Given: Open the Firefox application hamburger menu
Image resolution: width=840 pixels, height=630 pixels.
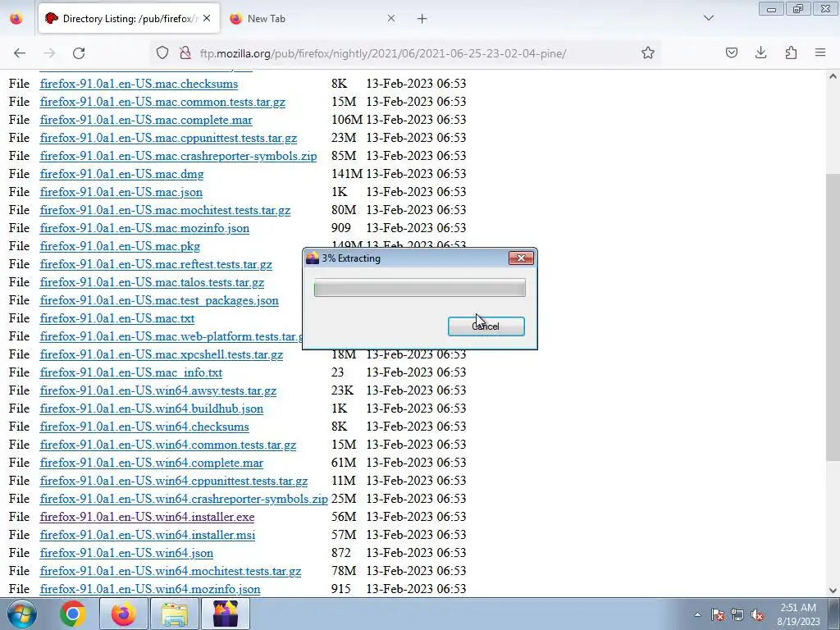Looking at the screenshot, I should coord(820,52).
